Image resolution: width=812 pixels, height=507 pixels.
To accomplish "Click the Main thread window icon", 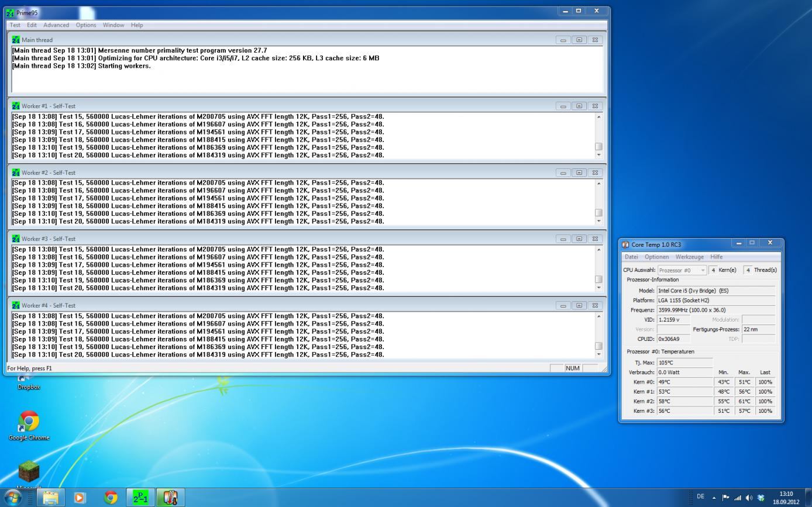I will coord(16,40).
